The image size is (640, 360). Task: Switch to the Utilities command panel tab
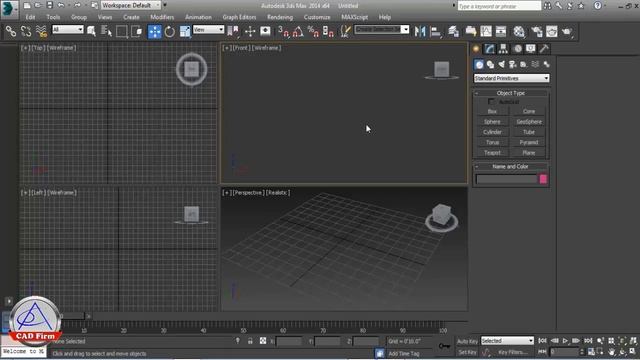pyautogui.click(x=544, y=49)
